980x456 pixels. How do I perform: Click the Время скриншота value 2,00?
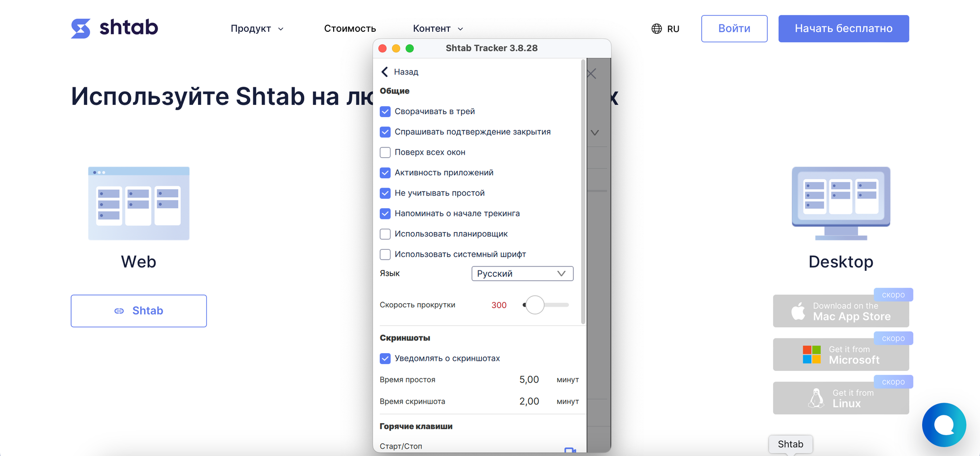(529, 402)
